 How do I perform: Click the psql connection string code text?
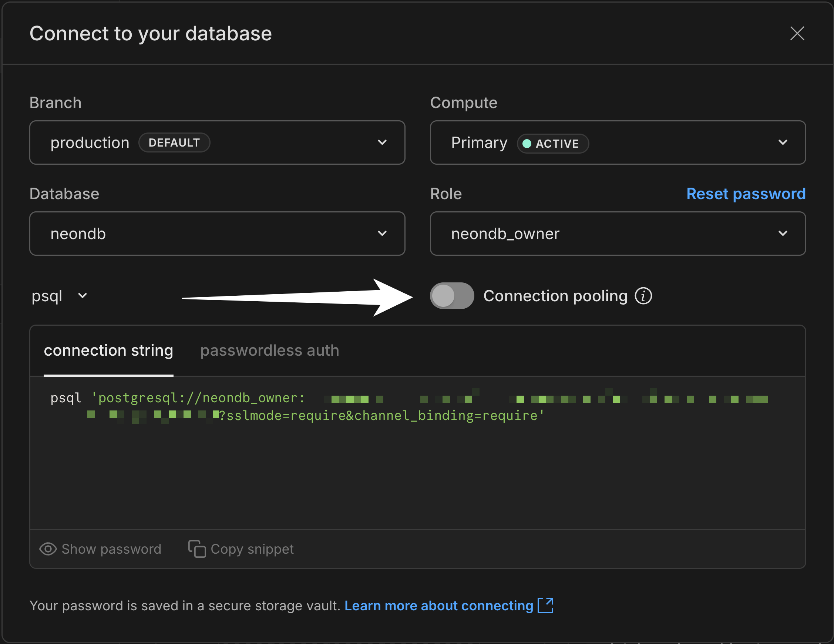point(409,407)
